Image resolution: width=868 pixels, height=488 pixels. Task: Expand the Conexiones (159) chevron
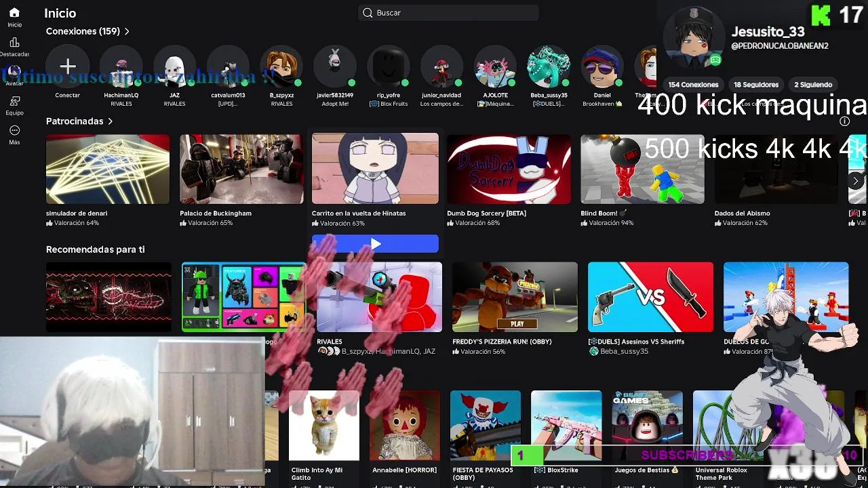tap(127, 31)
